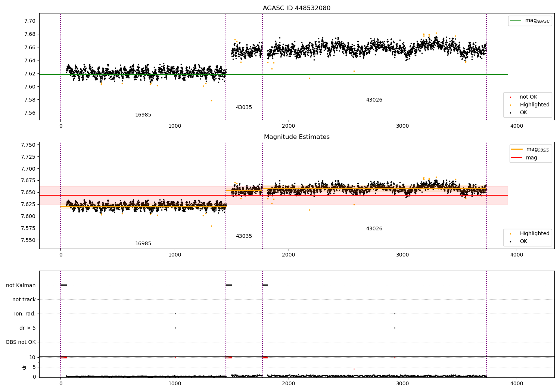Select the red 'mag' legend entry
Screen dimensions: 560x392
click(525, 158)
